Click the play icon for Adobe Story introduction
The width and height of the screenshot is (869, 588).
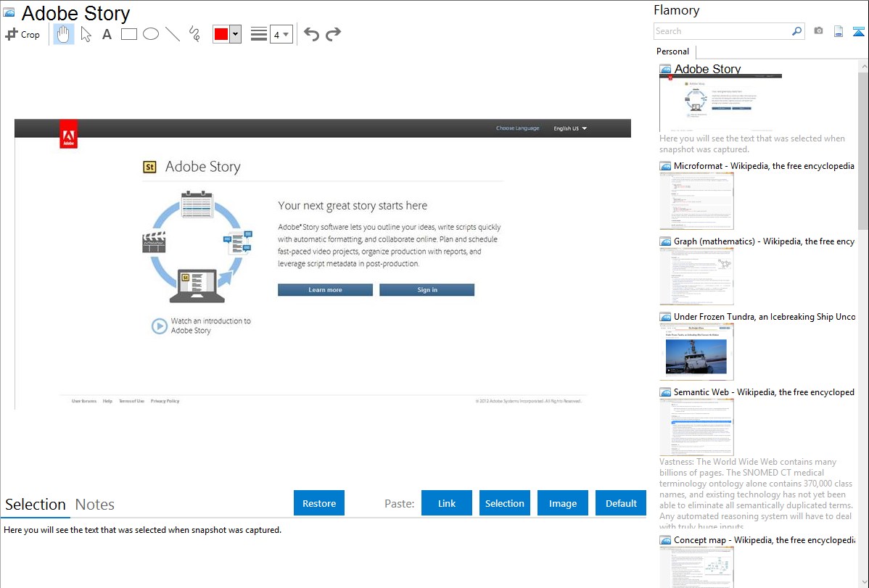pyautogui.click(x=160, y=326)
